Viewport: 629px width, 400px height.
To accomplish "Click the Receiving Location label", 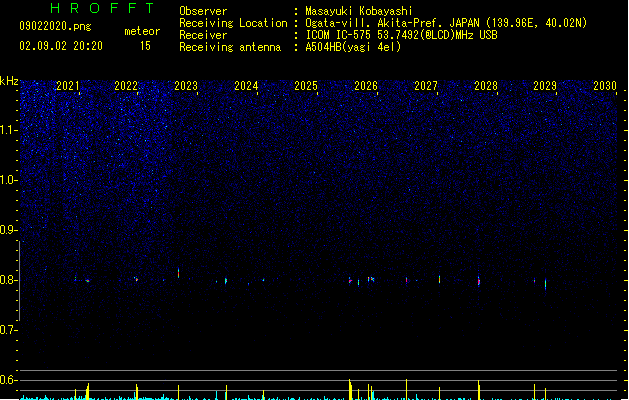I will click(233, 23).
